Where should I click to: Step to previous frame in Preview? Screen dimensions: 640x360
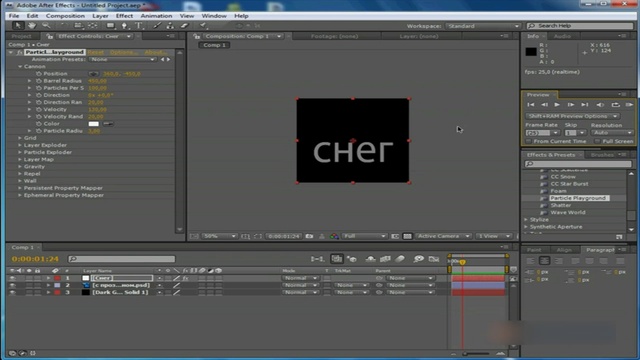coord(544,105)
